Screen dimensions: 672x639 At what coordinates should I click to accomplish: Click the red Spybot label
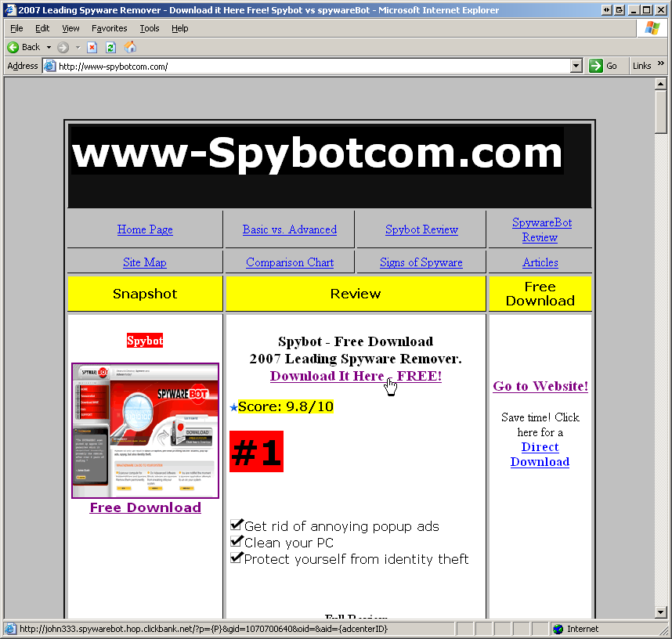[145, 341]
